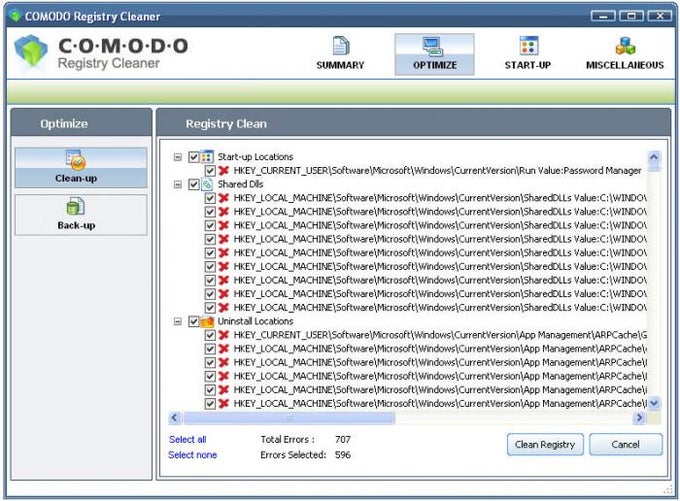Toggle the Uninstall Locations checkbox
Screen dimensions: 680x501
point(193,322)
